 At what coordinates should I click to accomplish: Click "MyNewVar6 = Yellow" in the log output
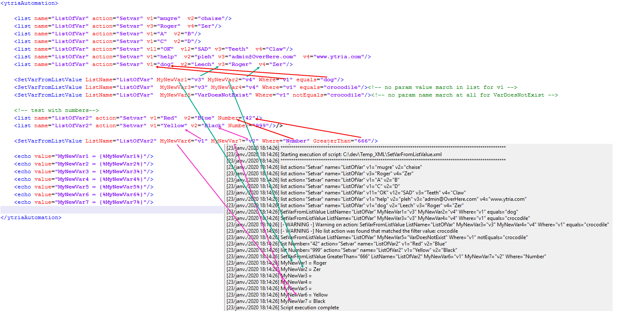(304, 294)
